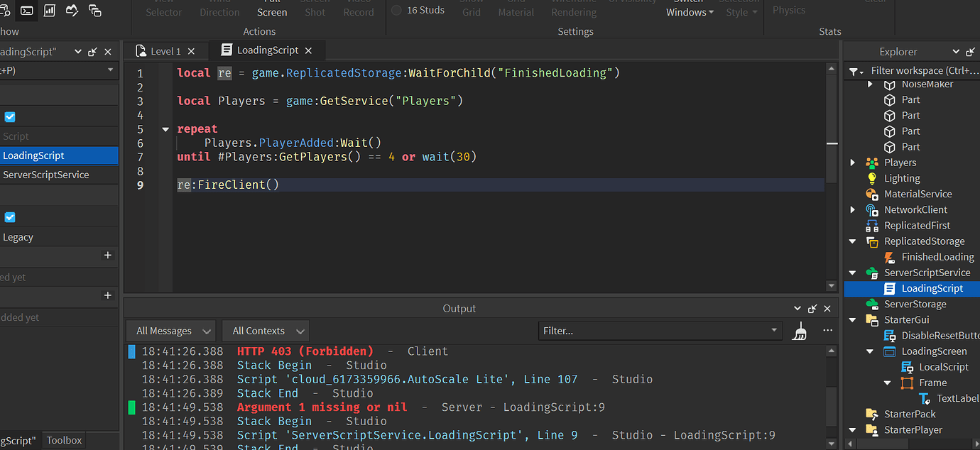The height and width of the screenshot is (450, 980).
Task: Switch to the Level 1 tab
Action: coord(164,50)
